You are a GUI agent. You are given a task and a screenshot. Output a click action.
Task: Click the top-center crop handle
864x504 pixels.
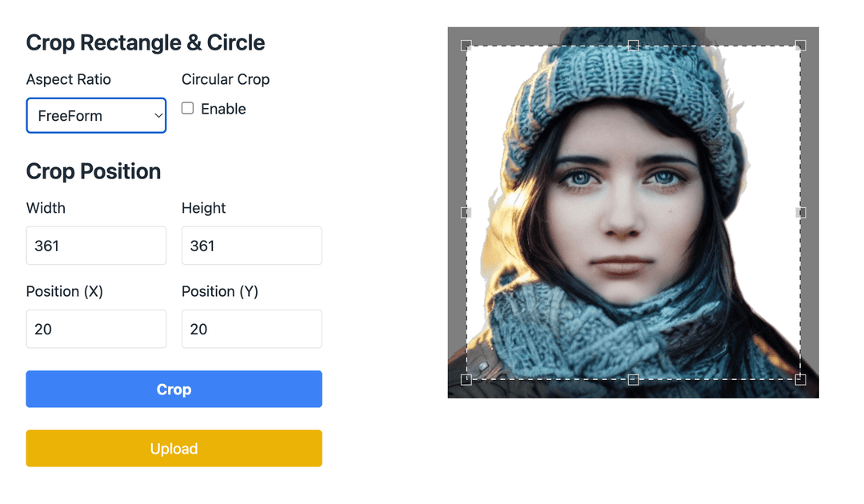click(634, 44)
